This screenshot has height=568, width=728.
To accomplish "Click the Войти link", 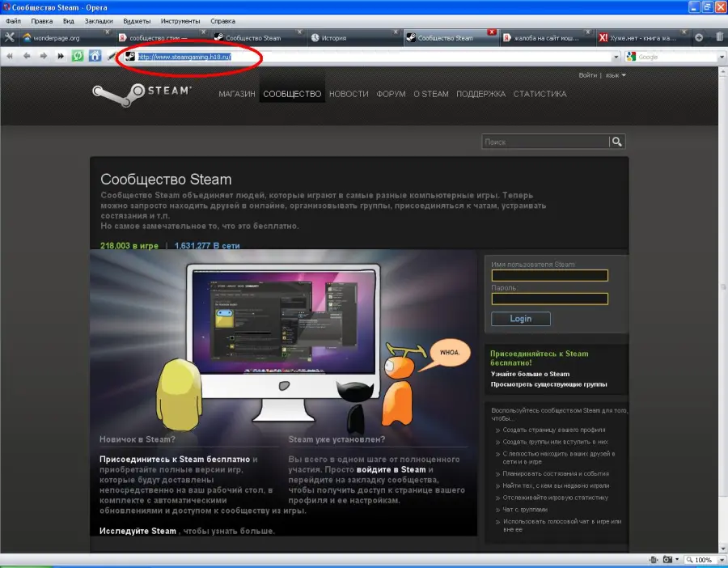I will click(x=587, y=75).
